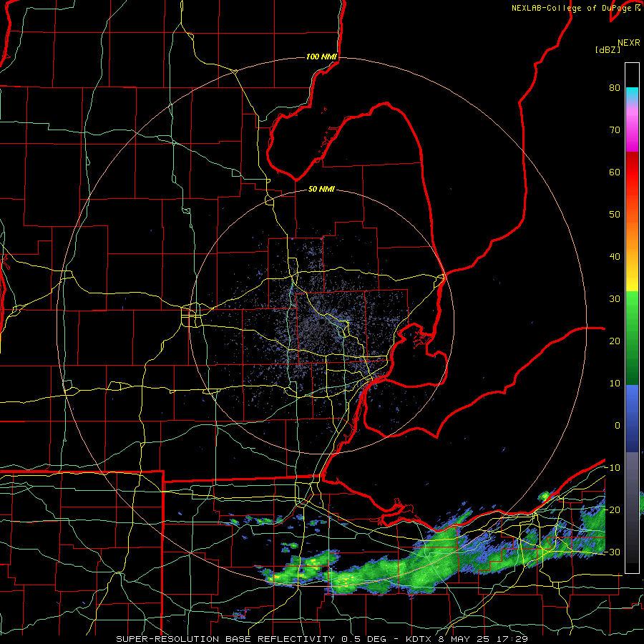The image size is (644, 644).
Task: Click the '8 MAY 25 17:29' timestamp
Action: tap(484, 639)
